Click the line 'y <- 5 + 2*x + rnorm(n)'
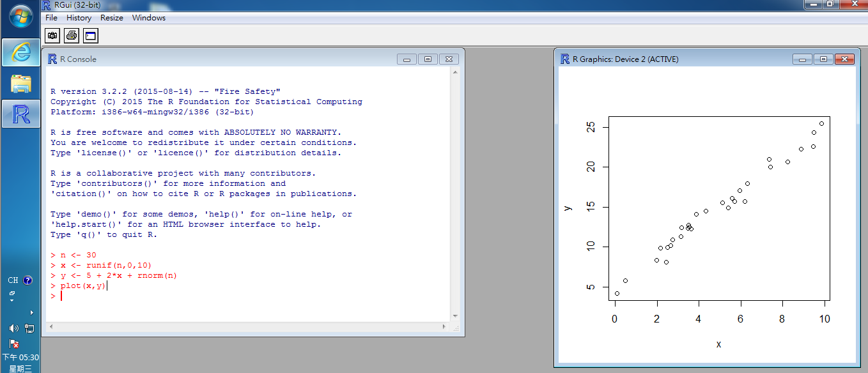868x373 pixels. (114, 275)
